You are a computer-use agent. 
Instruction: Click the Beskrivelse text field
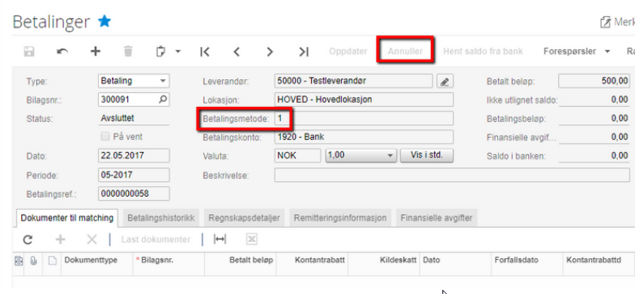point(452,175)
